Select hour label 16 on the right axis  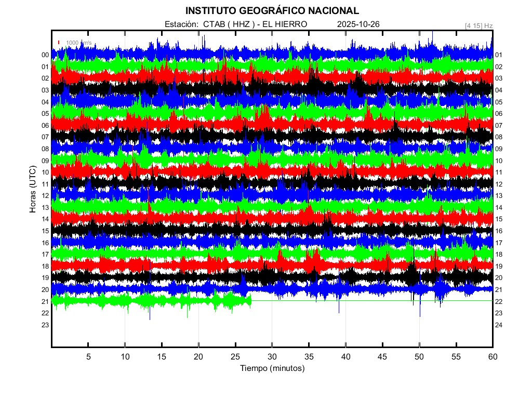coord(499,231)
